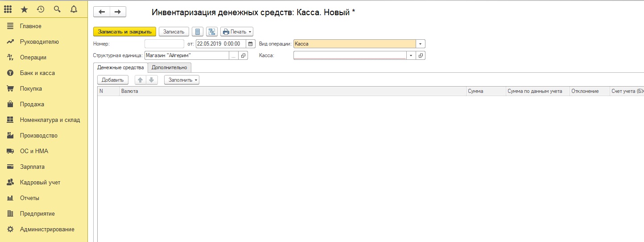Viewport: 644px width, 242px height.
Task: Expand the Печать dropdown
Action: click(x=237, y=32)
